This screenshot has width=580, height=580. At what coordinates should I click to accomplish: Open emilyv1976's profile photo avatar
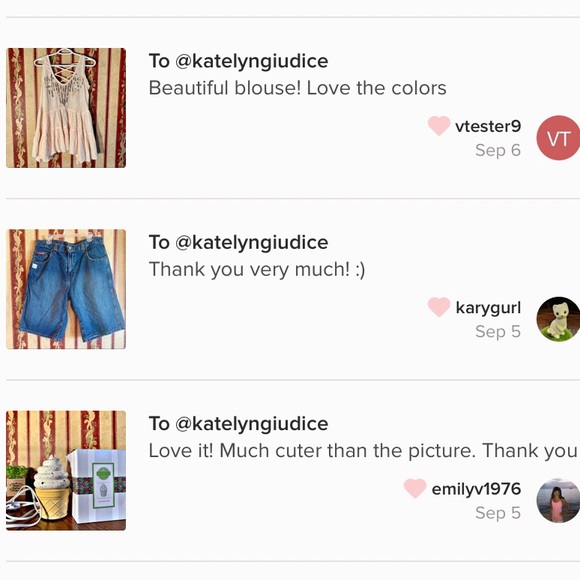[x=558, y=500]
